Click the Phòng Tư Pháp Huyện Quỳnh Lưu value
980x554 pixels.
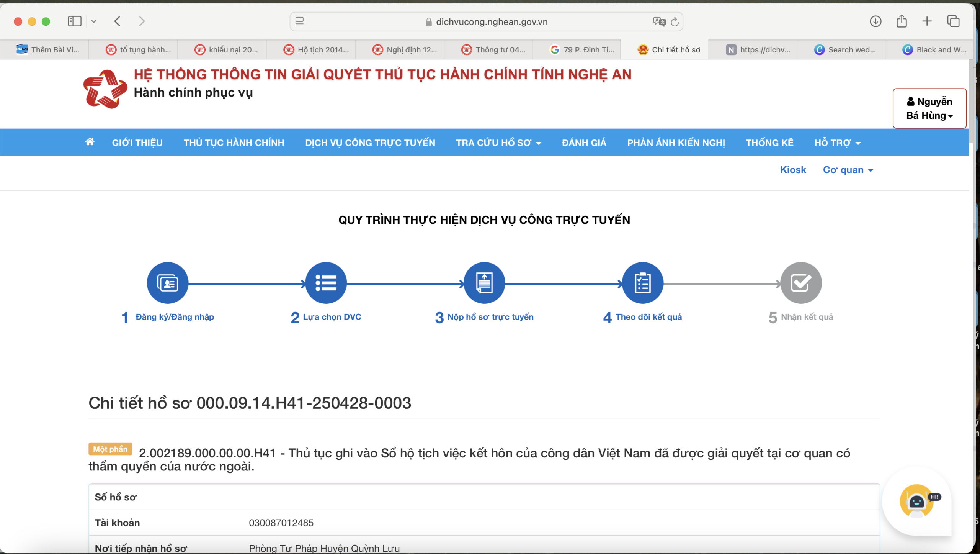coord(324,548)
